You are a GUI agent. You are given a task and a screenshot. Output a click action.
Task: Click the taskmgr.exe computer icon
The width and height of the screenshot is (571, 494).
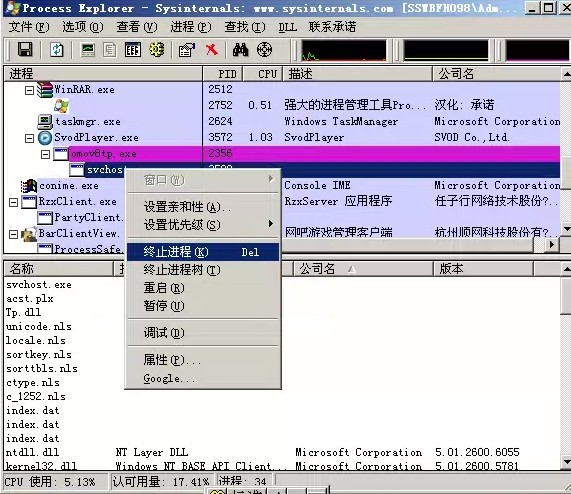click(45, 122)
